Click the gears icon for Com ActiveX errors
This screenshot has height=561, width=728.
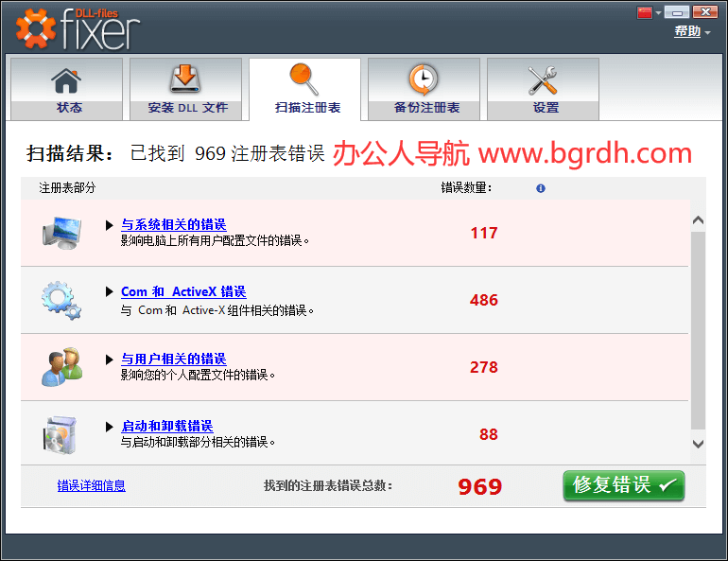click(x=61, y=300)
